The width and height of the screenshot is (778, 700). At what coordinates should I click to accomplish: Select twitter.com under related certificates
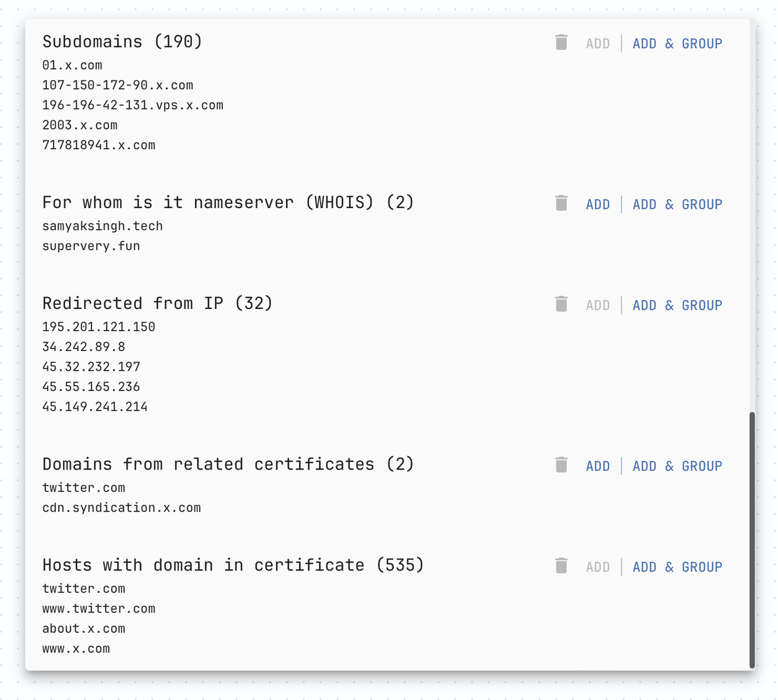83,487
